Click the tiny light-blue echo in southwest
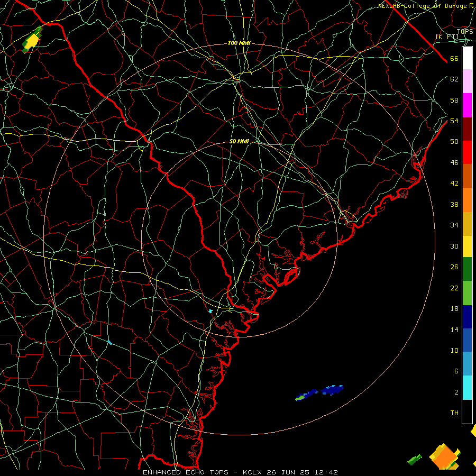The image size is (476, 476). (109, 343)
